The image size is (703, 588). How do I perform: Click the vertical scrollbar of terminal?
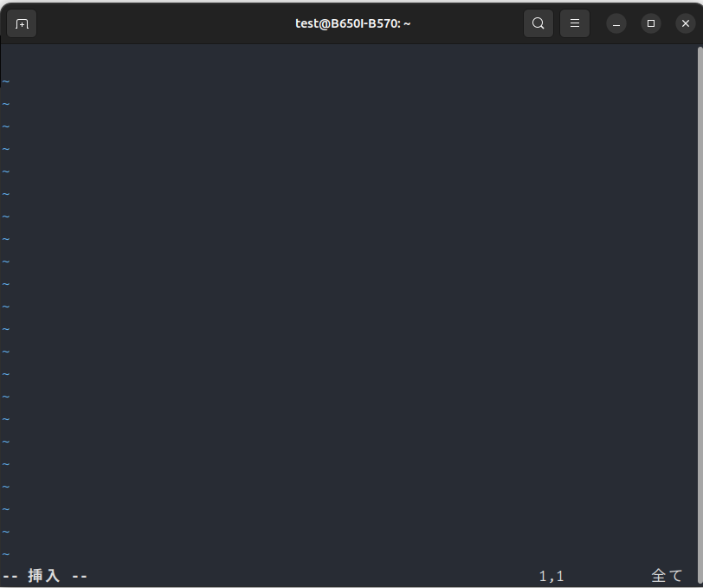tap(700, 315)
